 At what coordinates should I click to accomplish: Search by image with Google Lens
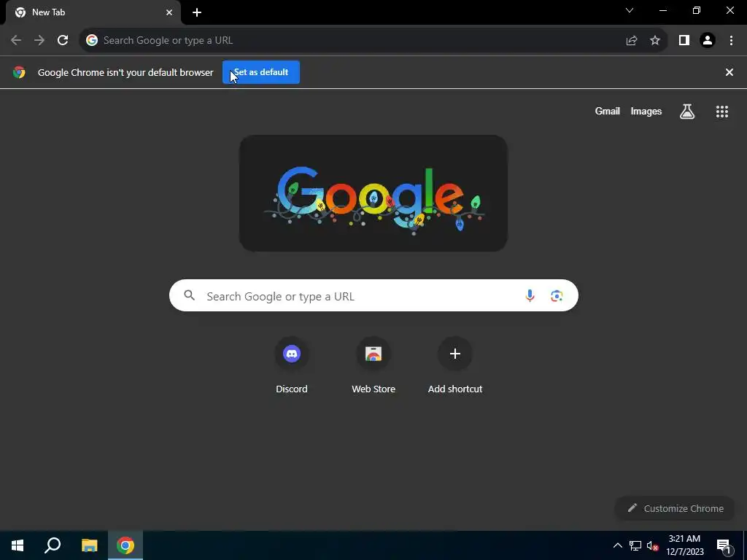tap(557, 296)
